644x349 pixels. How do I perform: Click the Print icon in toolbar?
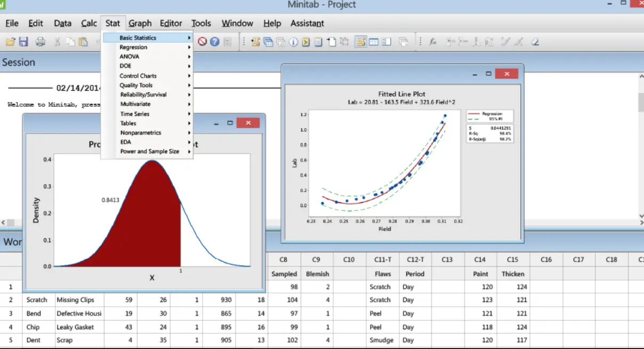coord(41,42)
